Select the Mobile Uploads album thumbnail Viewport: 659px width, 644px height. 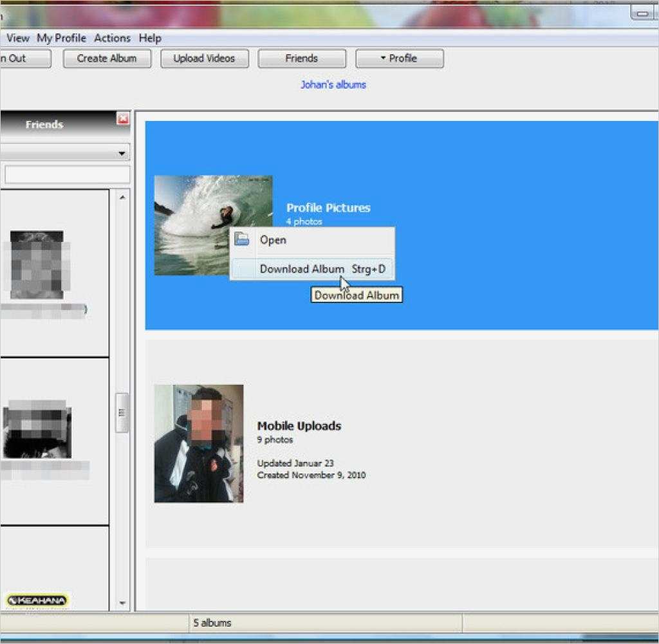point(199,444)
